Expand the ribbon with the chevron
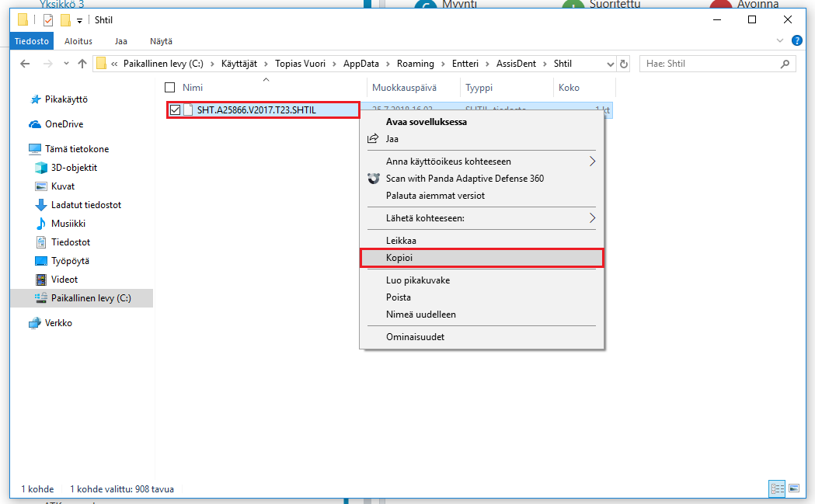The width and height of the screenshot is (815, 504). click(780, 40)
